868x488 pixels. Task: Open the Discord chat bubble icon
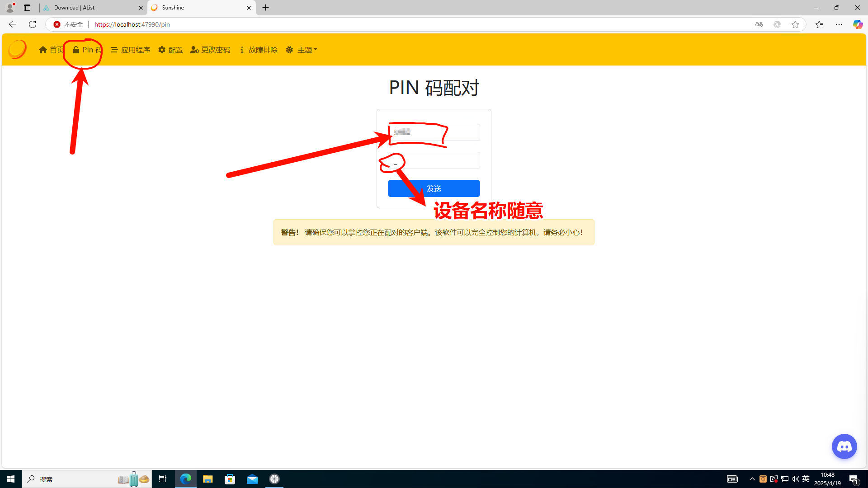(844, 446)
